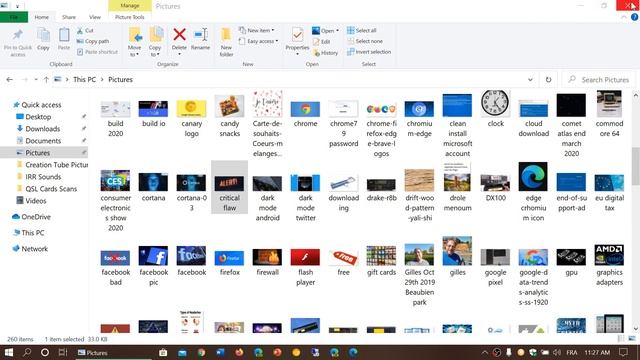640x360 pixels.
Task: Click the Search Pictures field
Action: [599, 80]
